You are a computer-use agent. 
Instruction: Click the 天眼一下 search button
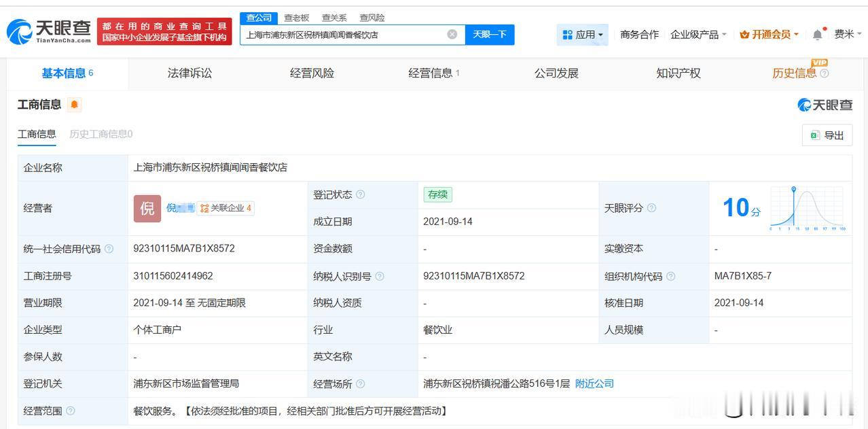pyautogui.click(x=490, y=35)
